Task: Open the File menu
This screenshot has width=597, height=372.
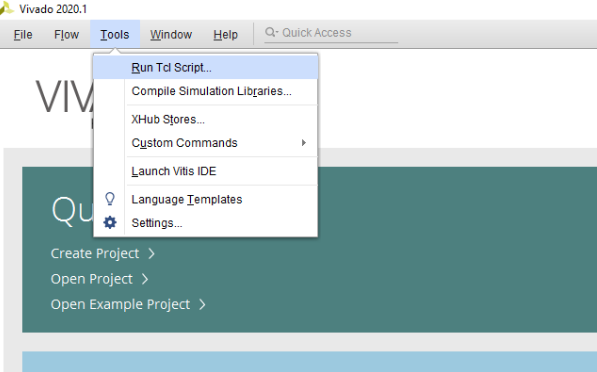Action: tap(23, 35)
